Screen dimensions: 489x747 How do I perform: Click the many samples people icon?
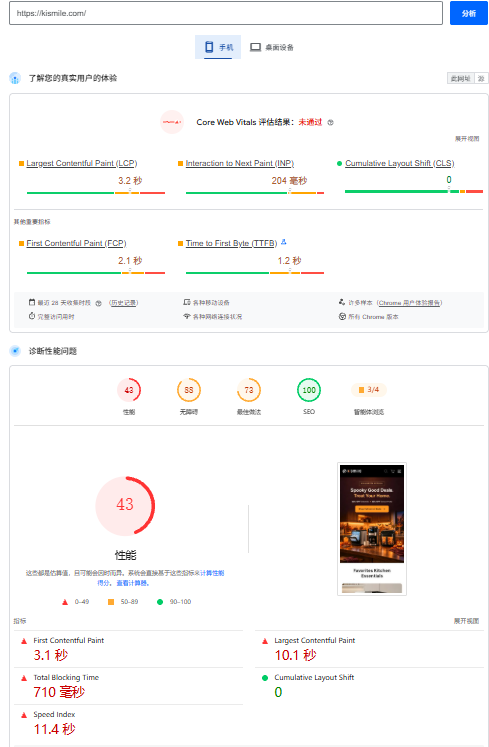click(342, 302)
